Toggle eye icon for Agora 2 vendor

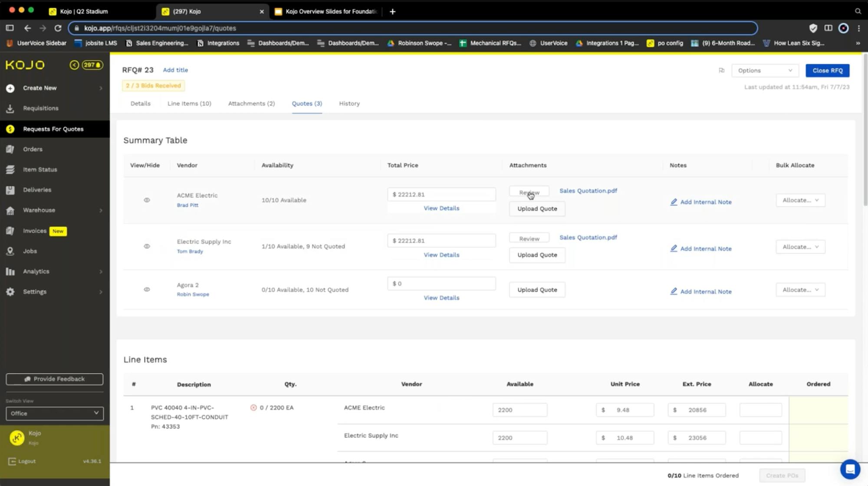pos(147,290)
